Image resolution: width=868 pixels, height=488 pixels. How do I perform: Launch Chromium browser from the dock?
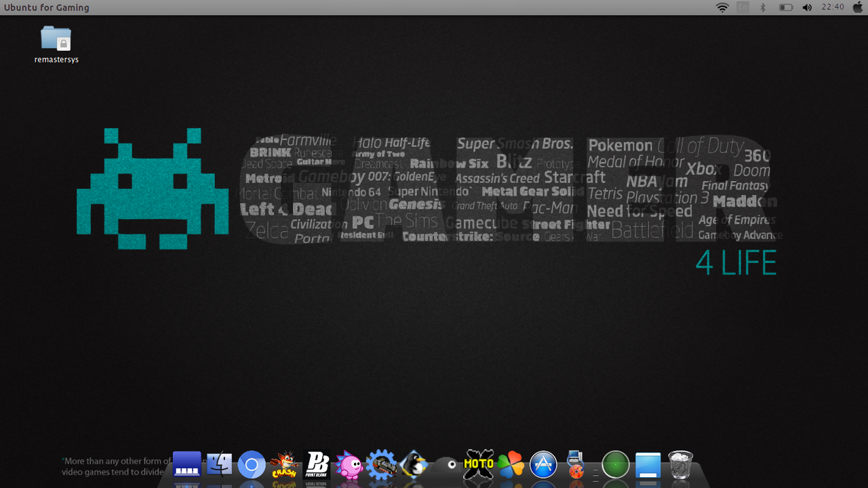tap(252, 465)
